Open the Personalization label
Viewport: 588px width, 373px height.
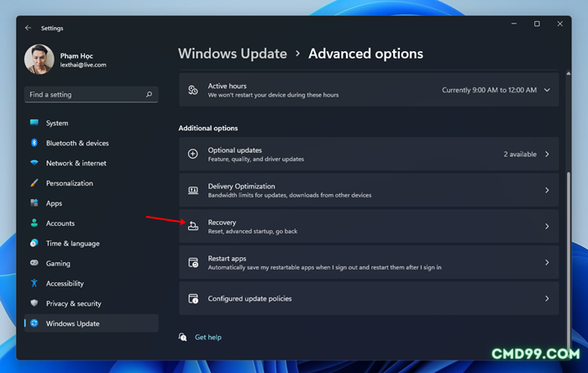(x=70, y=183)
